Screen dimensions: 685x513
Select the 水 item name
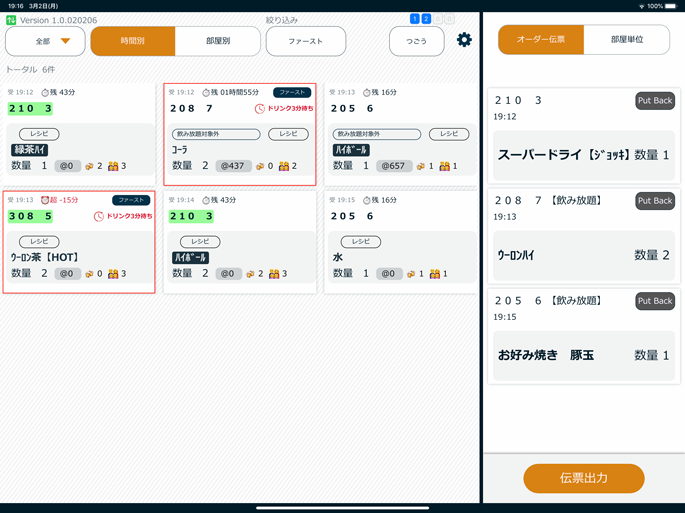[x=338, y=257]
